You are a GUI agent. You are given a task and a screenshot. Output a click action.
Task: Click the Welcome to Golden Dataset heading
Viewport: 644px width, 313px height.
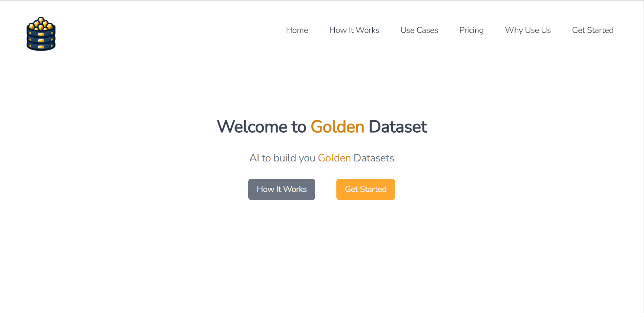coord(322,126)
